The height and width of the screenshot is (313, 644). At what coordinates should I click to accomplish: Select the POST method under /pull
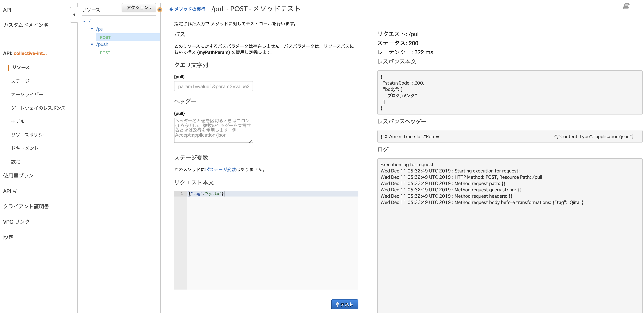pos(105,37)
